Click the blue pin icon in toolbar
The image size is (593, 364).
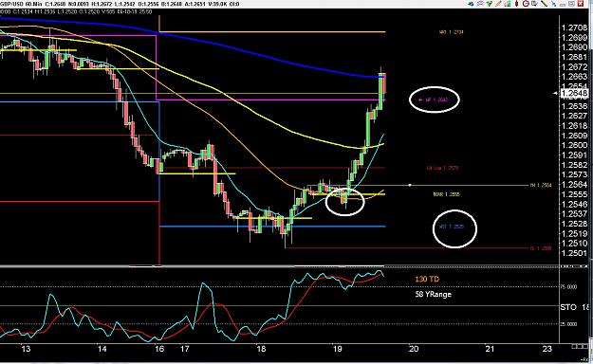[x=553, y=4]
